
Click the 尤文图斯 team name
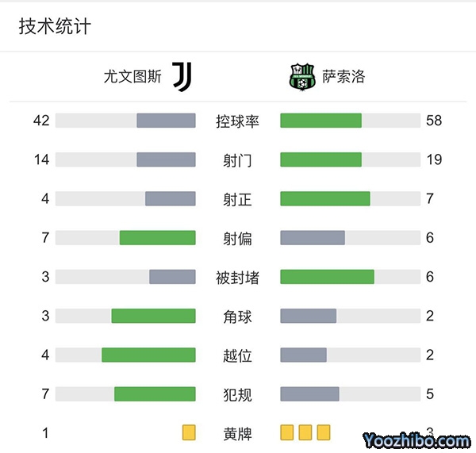[132, 77]
